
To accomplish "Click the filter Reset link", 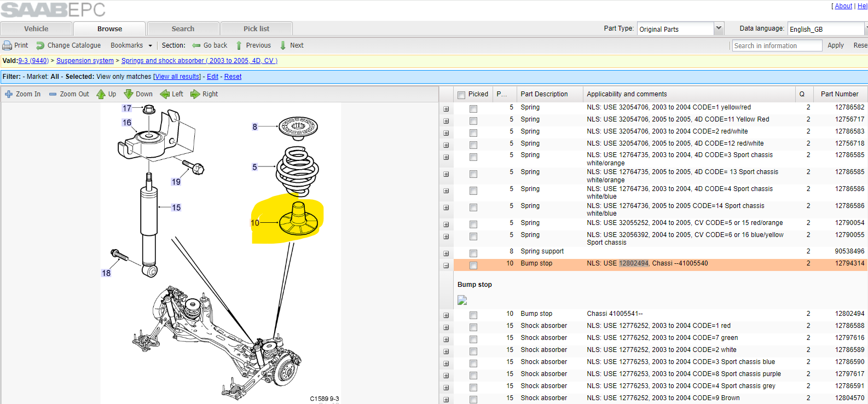I will point(233,77).
